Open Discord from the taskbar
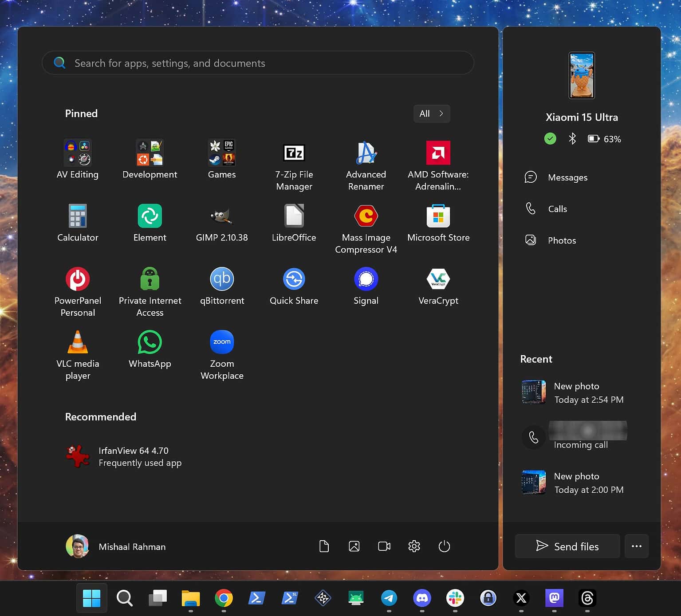Screen dimensions: 681x616 [x=421, y=598]
